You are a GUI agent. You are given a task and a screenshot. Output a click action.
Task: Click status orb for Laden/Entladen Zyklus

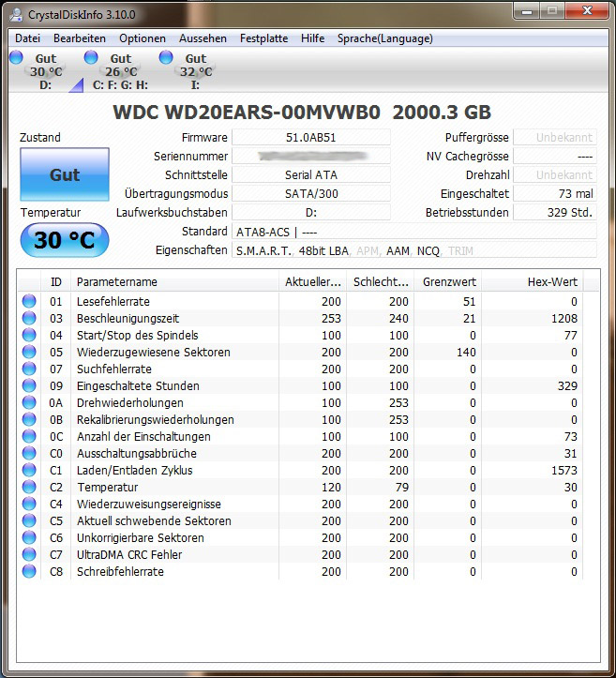(x=29, y=470)
